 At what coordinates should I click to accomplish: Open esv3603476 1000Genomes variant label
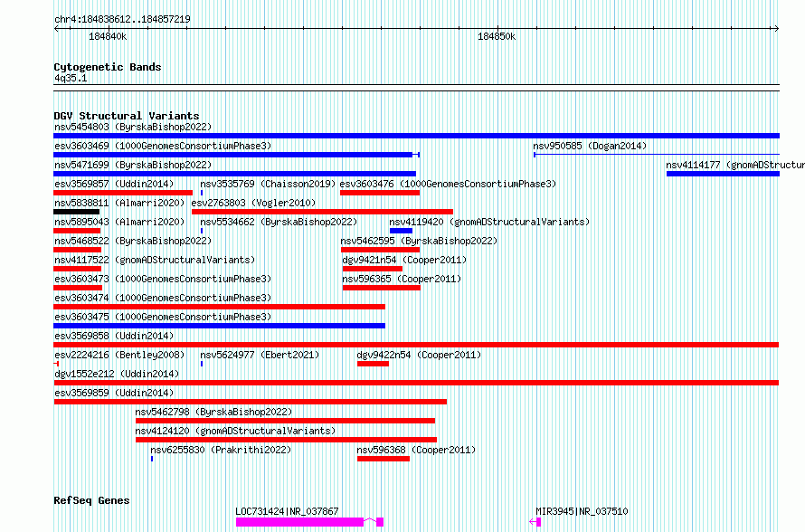click(449, 184)
